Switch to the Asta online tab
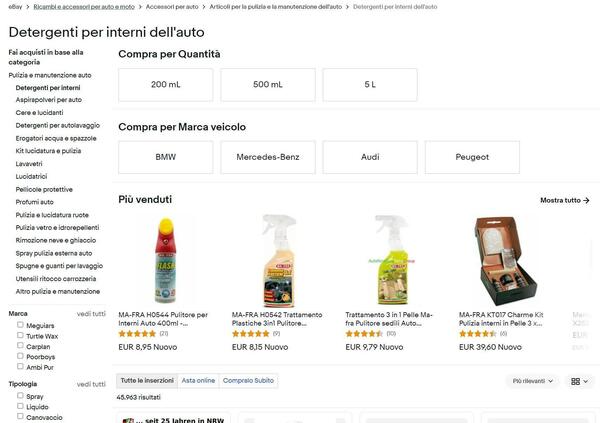 pyautogui.click(x=198, y=381)
